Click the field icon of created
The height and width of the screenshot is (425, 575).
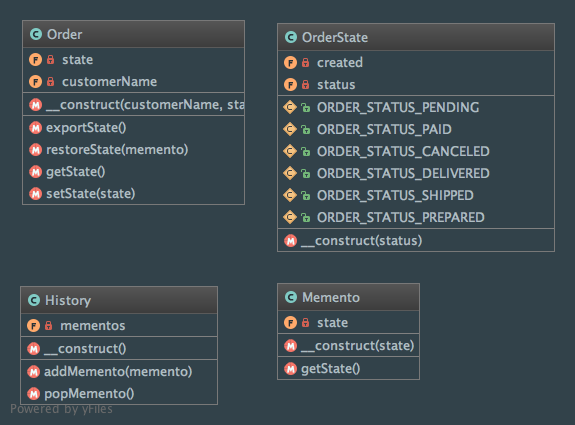290,63
